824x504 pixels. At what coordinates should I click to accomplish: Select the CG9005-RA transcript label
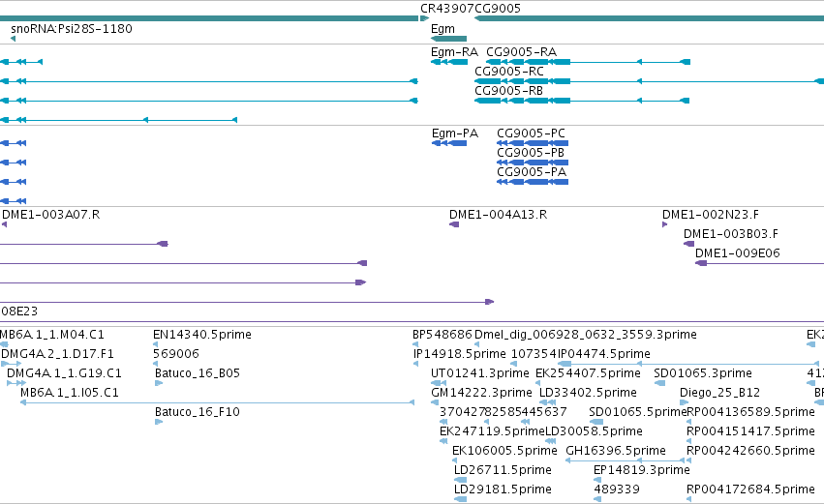point(521,52)
